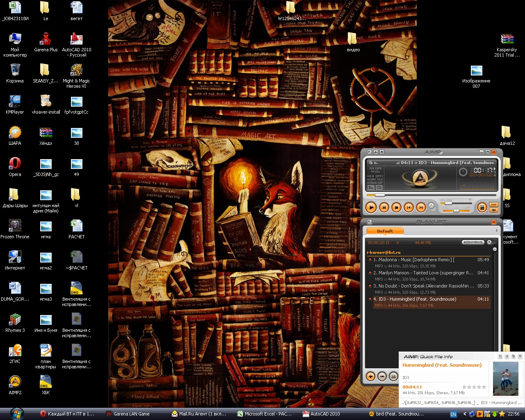Add files with playlist plus button

370,376
